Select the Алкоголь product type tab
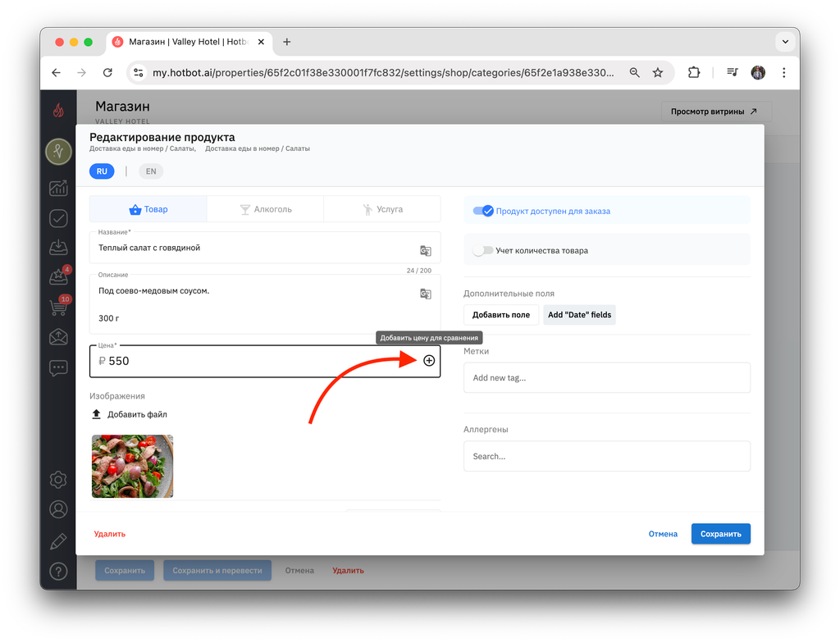This screenshot has width=840, height=643. (266, 209)
